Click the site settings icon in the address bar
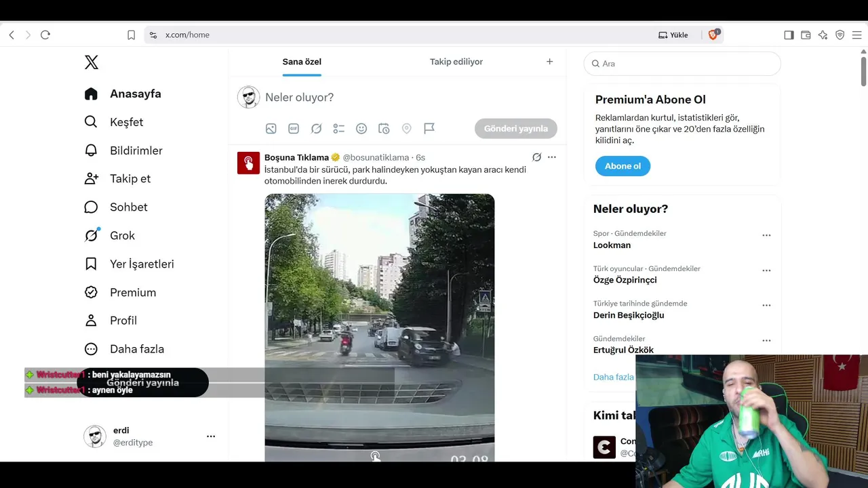Viewport: 868px width, 488px height. click(x=153, y=35)
